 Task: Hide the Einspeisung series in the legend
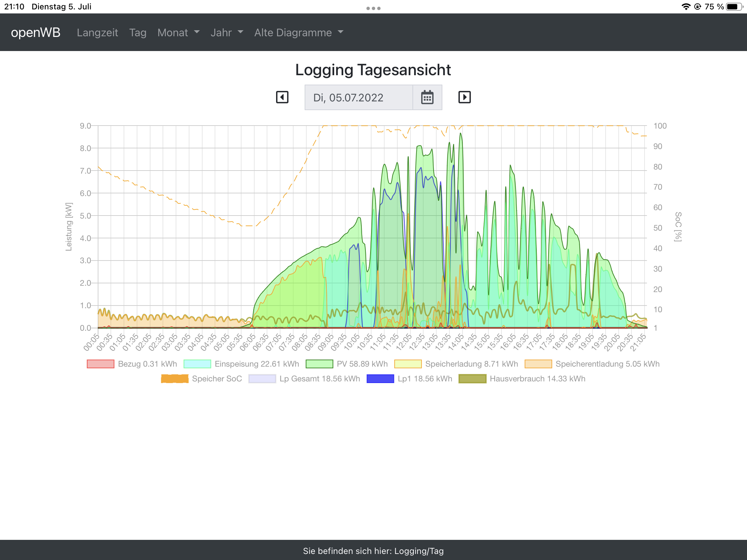click(241, 364)
